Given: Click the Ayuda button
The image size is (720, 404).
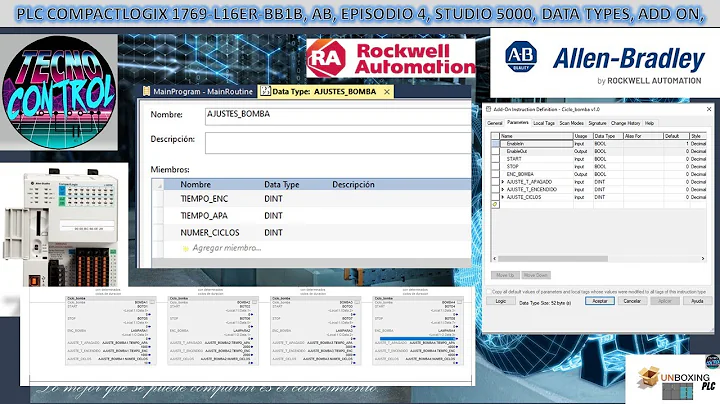Looking at the screenshot, I should click(x=697, y=301).
